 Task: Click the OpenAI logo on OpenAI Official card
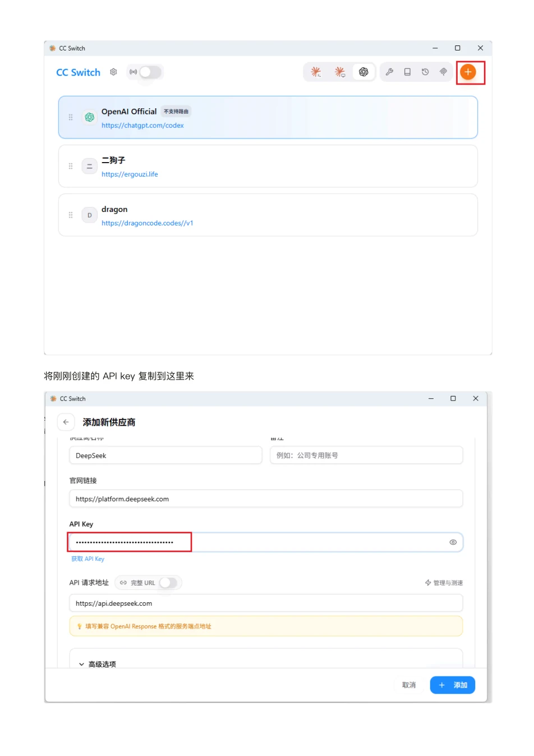[90, 117]
